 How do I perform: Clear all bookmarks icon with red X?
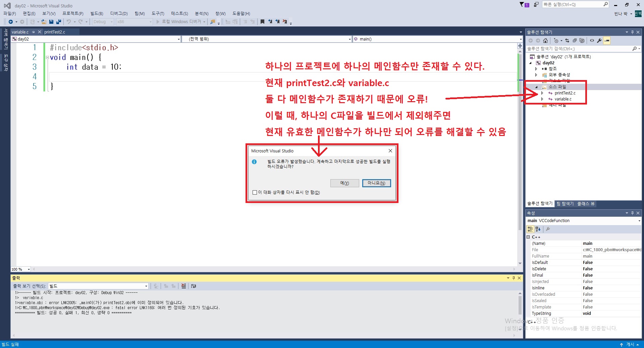point(285,22)
